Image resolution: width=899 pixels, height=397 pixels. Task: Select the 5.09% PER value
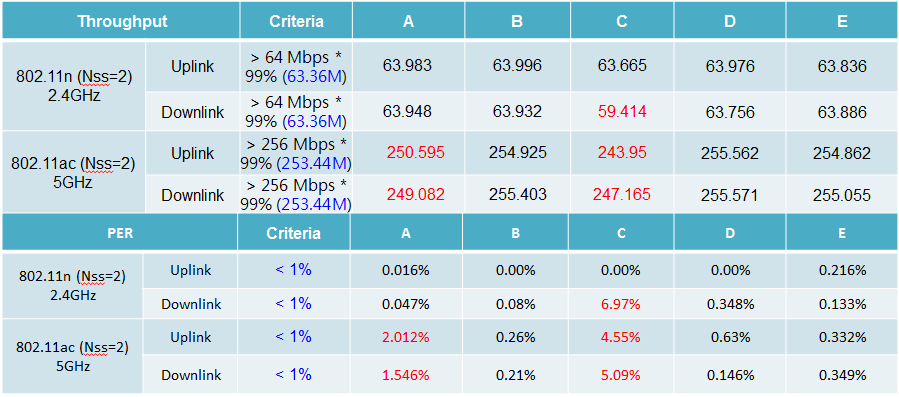pyautogui.click(x=622, y=376)
